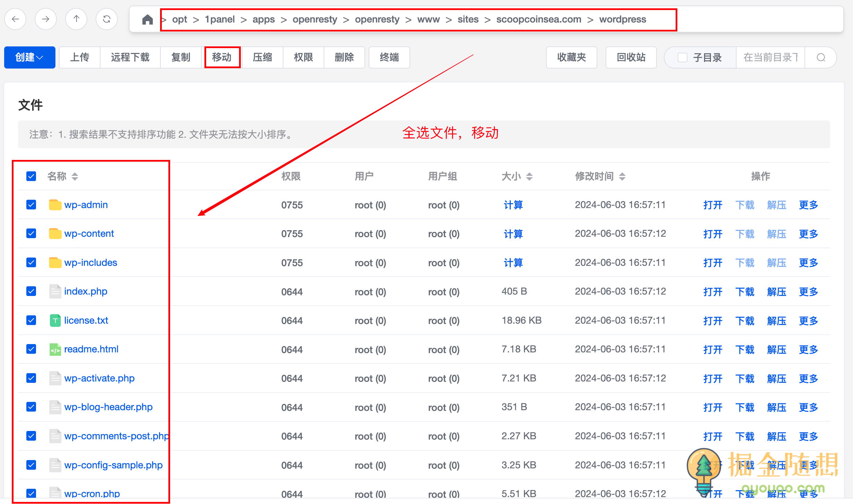Click the back navigation arrow
This screenshot has height=504, width=853.
15,19
